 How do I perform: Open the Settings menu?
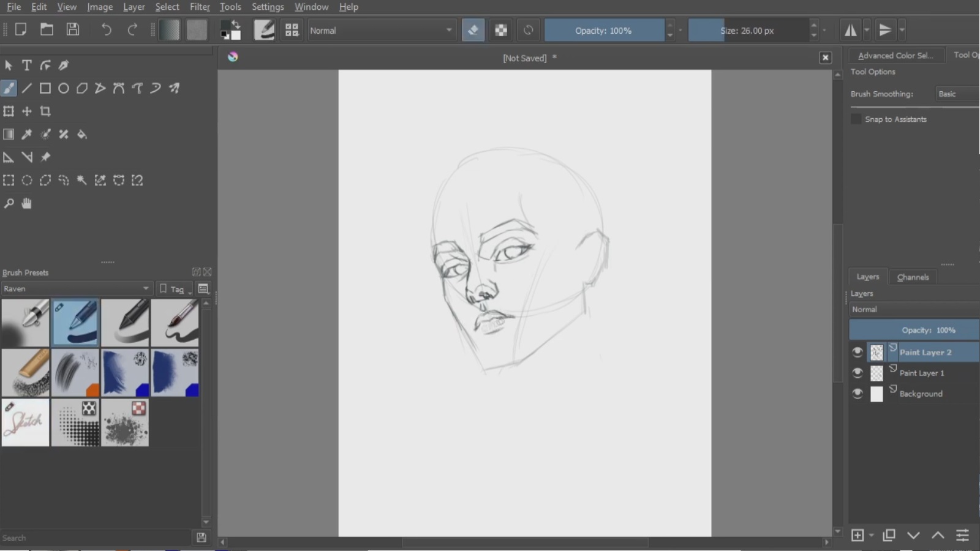(x=268, y=7)
